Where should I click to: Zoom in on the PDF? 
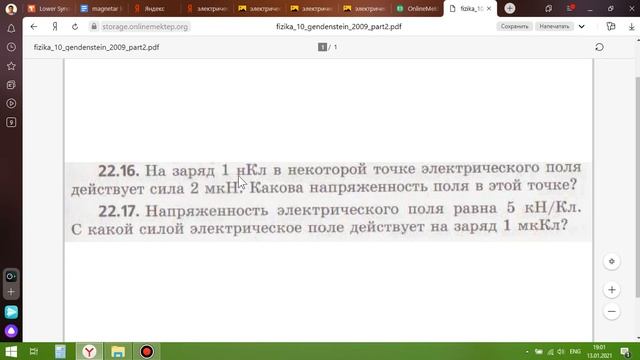pos(611,290)
